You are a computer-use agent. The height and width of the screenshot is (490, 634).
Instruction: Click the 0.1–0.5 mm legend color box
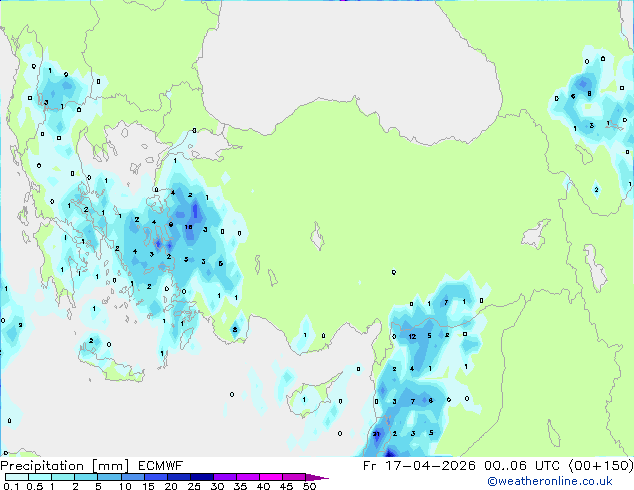17,477
